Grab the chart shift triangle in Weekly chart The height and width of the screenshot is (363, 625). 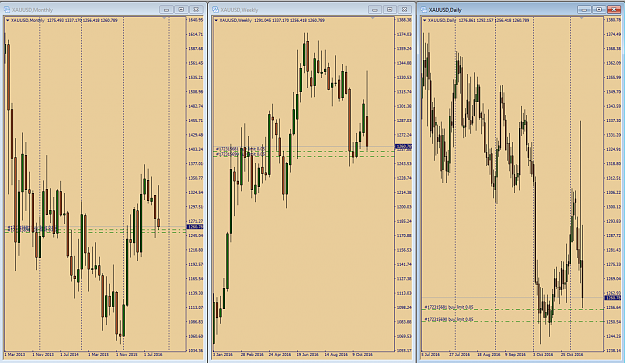point(373,18)
